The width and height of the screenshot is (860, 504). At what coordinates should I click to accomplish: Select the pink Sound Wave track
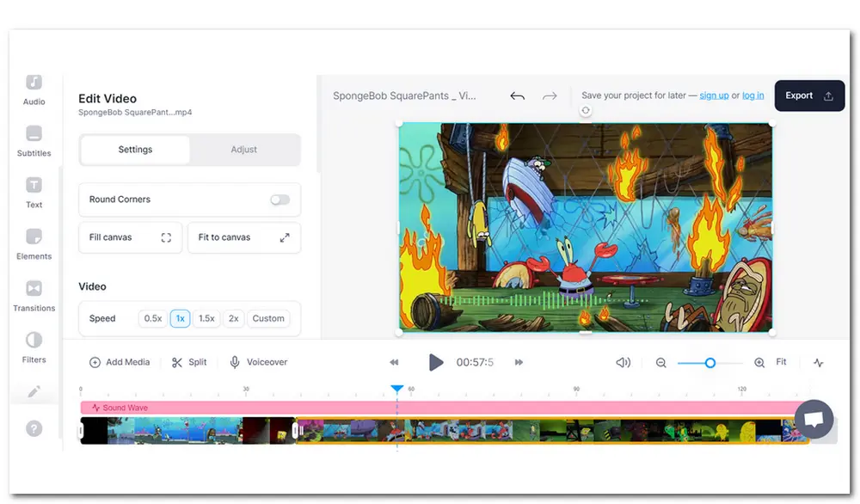coord(442,408)
